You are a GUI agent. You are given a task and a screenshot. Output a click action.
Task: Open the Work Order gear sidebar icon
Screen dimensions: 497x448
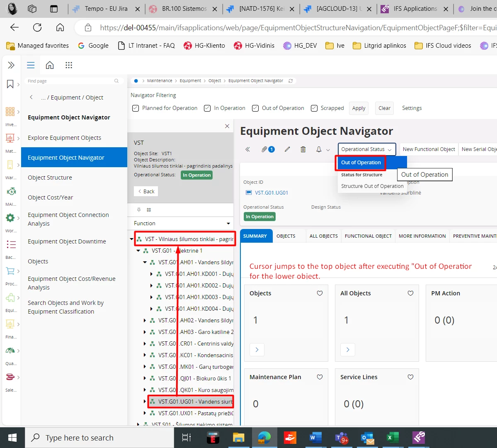pyautogui.click(x=10, y=218)
